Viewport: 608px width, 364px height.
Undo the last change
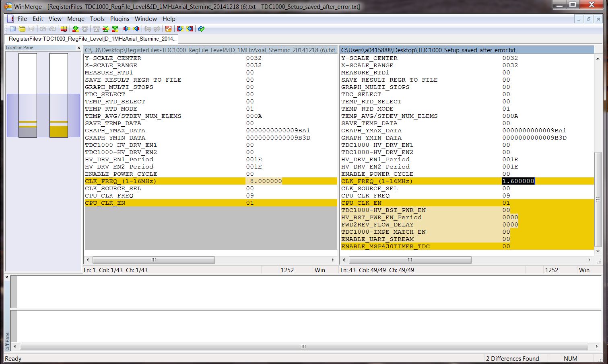(43, 29)
